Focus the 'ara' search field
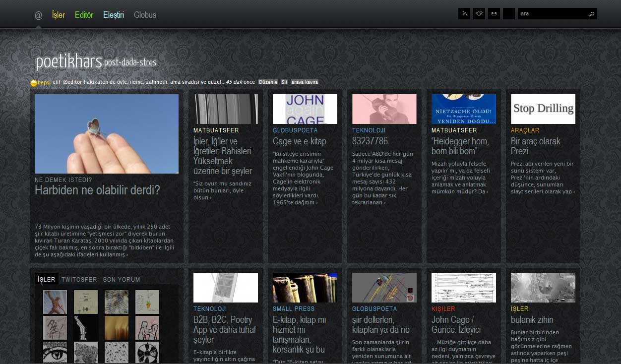Image resolution: width=621 pixels, height=364 pixels. point(552,14)
